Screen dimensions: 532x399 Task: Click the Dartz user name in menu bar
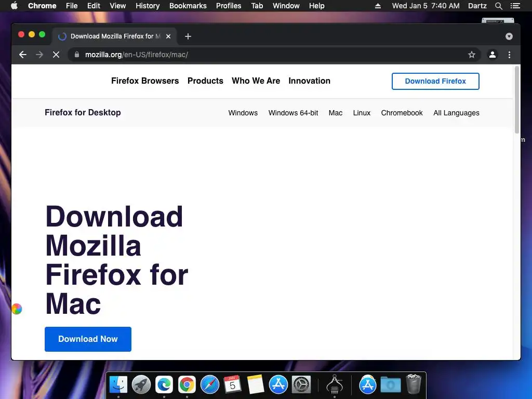click(477, 6)
